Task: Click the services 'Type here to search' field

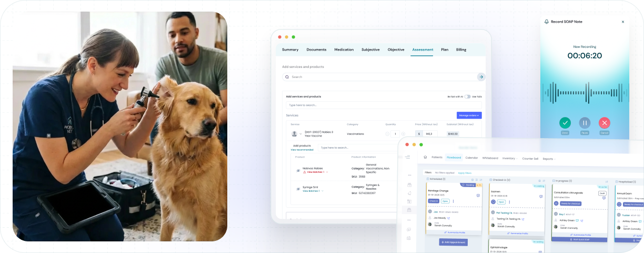Action: coord(384,105)
